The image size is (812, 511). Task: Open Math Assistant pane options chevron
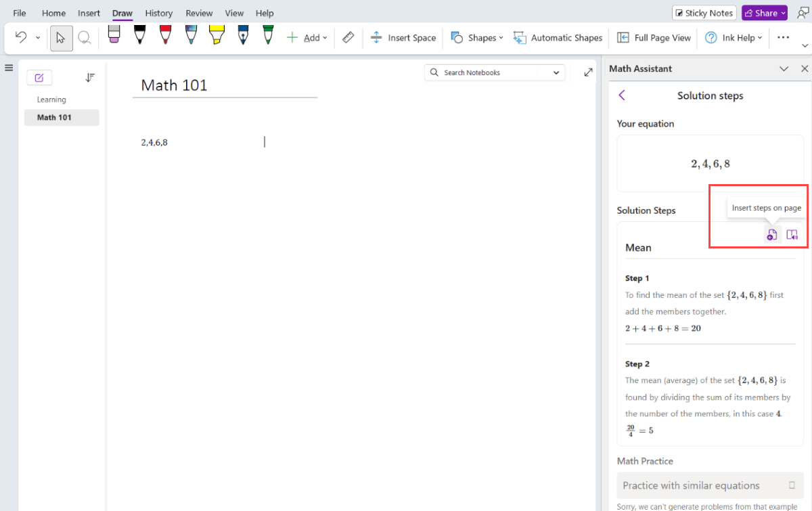click(784, 68)
